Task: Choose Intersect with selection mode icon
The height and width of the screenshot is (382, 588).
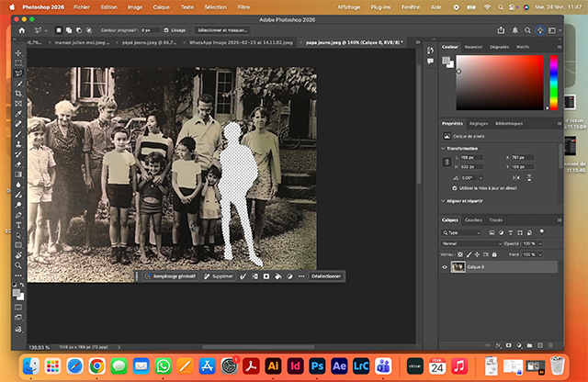Action: click(89, 30)
